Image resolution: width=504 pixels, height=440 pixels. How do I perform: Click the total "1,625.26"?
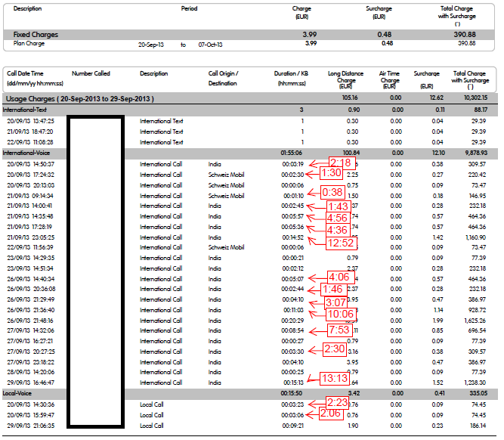[x=475, y=321]
